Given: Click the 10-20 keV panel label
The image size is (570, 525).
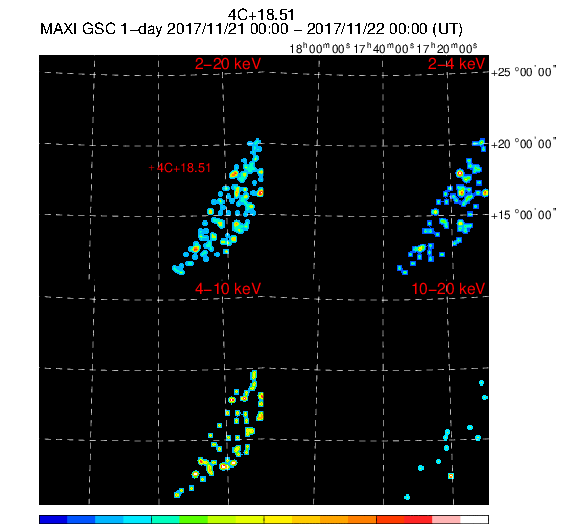Looking at the screenshot, I should [x=448, y=289].
